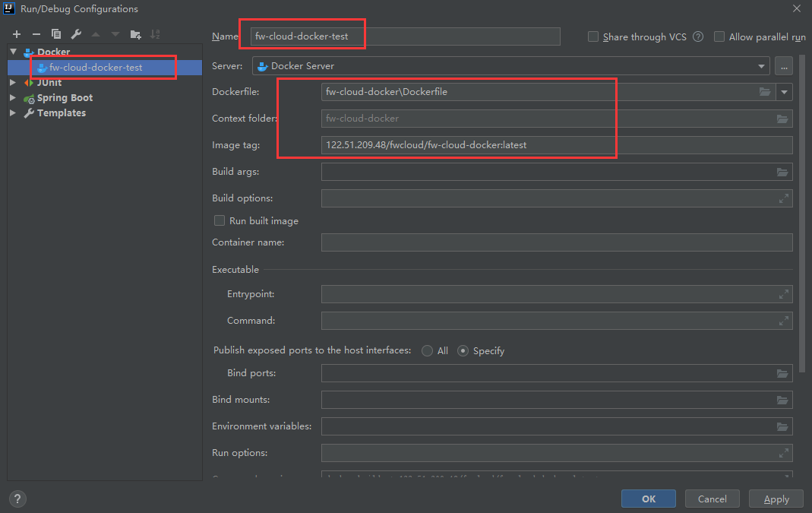Click the OK button

point(648,499)
